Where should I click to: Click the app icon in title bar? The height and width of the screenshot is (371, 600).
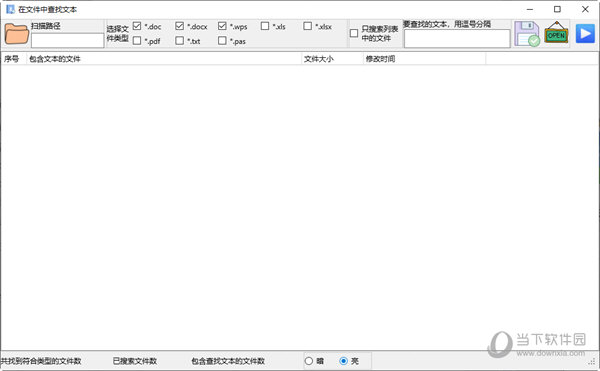point(10,9)
